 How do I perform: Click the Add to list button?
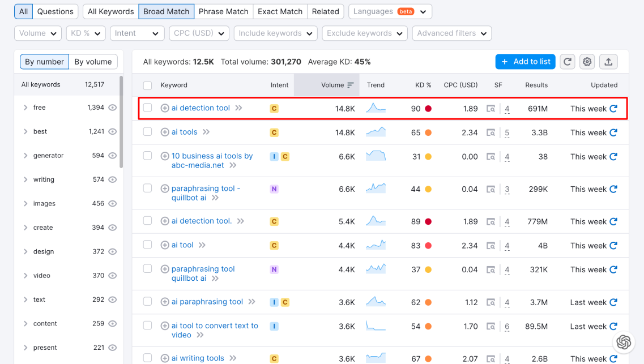click(526, 62)
